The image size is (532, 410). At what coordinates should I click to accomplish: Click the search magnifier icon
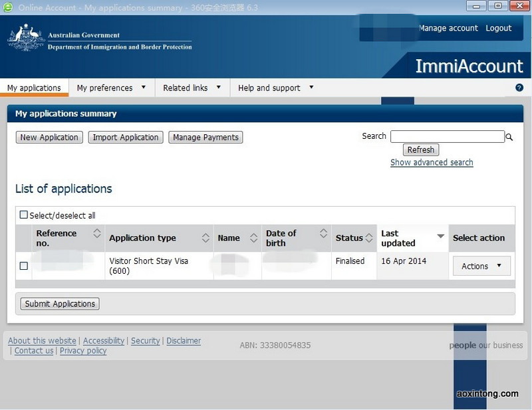[x=509, y=137]
